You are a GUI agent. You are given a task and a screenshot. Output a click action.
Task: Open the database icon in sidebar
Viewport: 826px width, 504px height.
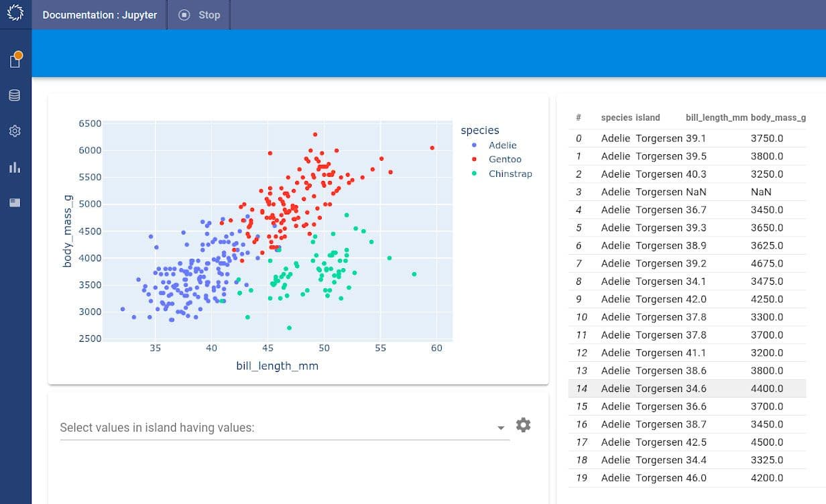pos(15,96)
